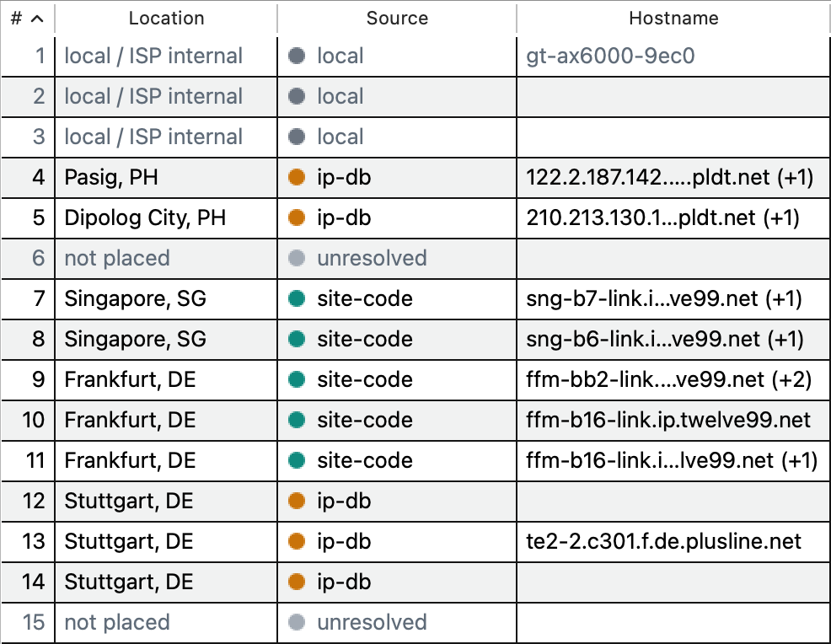Click gray local dot in row 1
This screenshot has height=644, width=831.
tap(297, 56)
